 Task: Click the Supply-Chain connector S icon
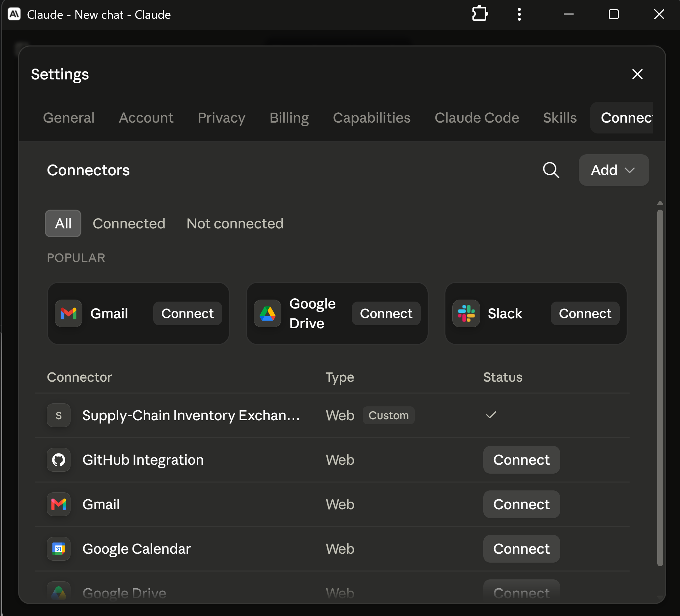(x=59, y=415)
